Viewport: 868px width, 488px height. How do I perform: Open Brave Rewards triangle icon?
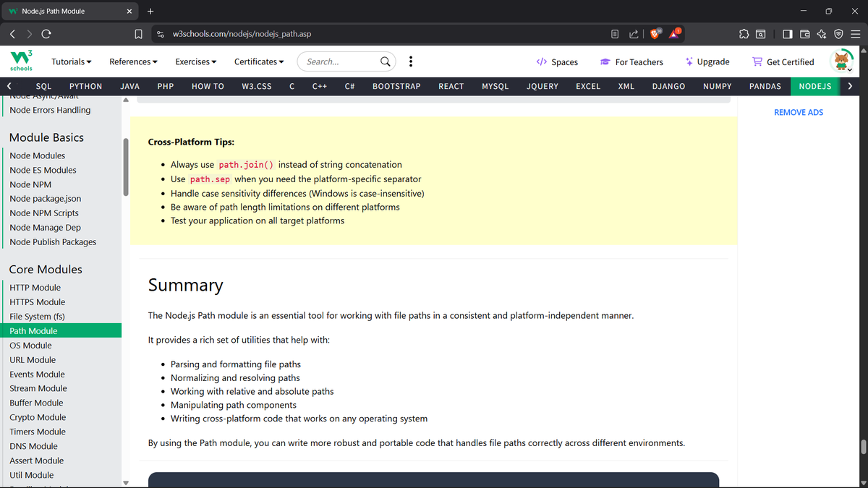676,33
